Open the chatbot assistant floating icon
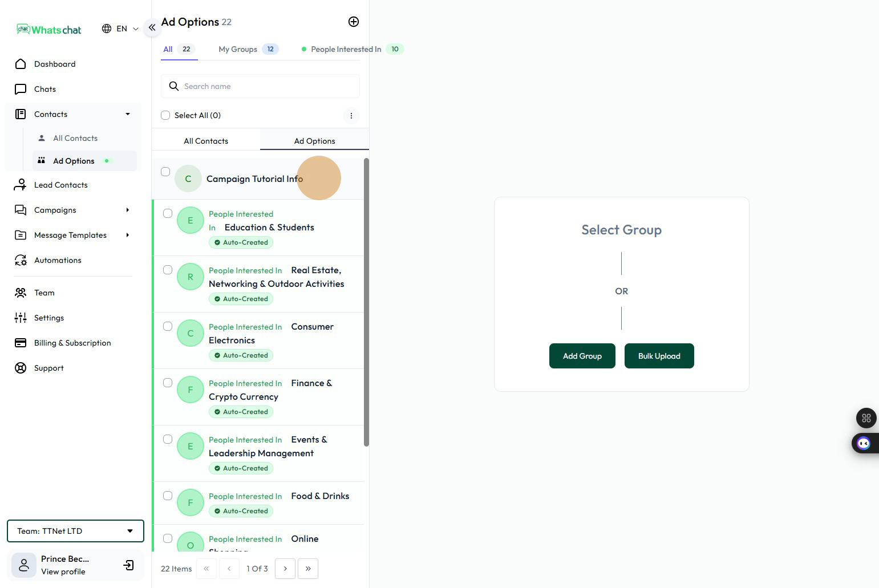Screen dimensions: 879x588 864,443
